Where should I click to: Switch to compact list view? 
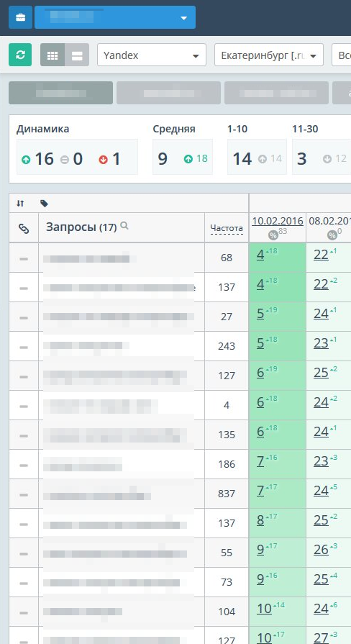point(77,55)
